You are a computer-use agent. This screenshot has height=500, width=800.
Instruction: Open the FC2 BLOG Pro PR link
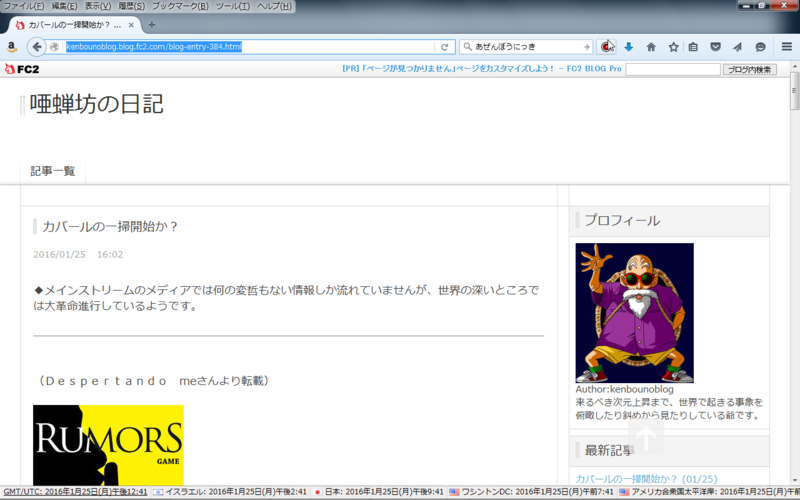pos(482,69)
